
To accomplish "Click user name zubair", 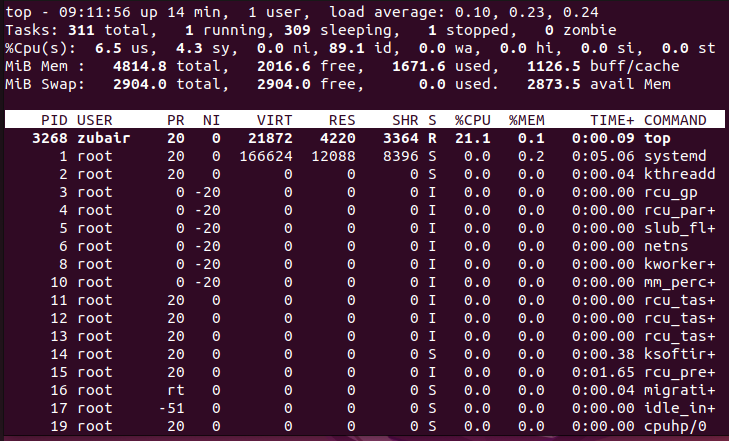I will 104,138.
